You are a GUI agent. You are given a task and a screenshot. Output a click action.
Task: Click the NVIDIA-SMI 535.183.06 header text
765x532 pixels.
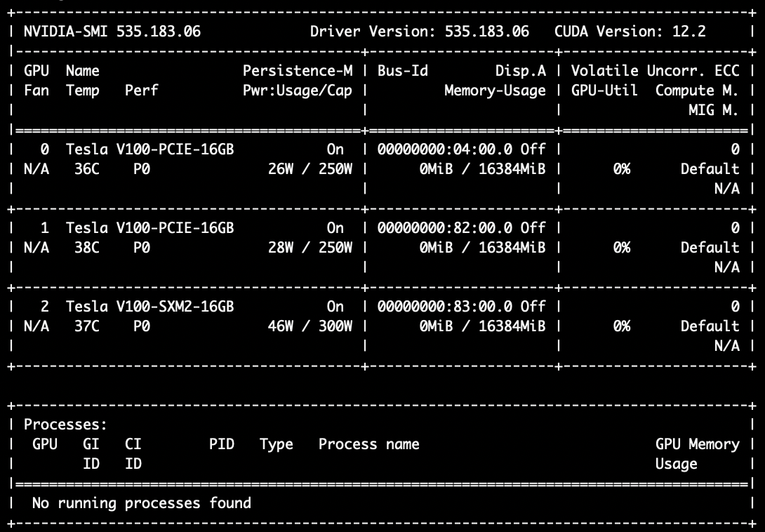(112, 32)
